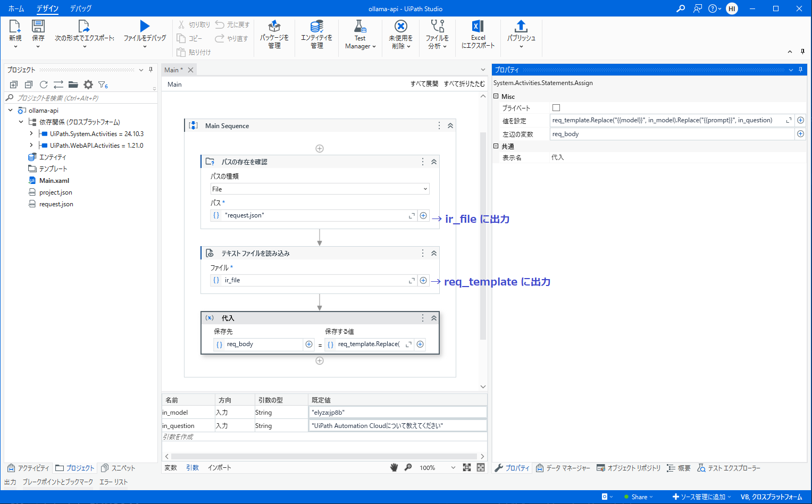Screen dimensions: 812x504
Task: Toggle the プライベート checkbox
Action: (556, 107)
